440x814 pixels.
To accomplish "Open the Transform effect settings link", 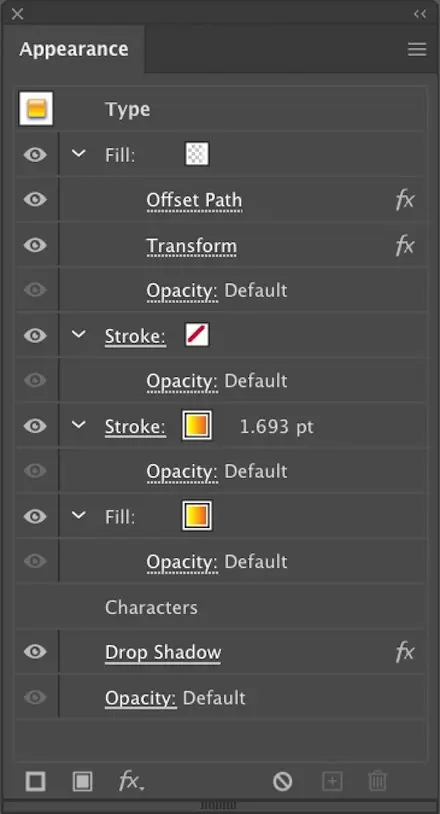I will point(191,246).
